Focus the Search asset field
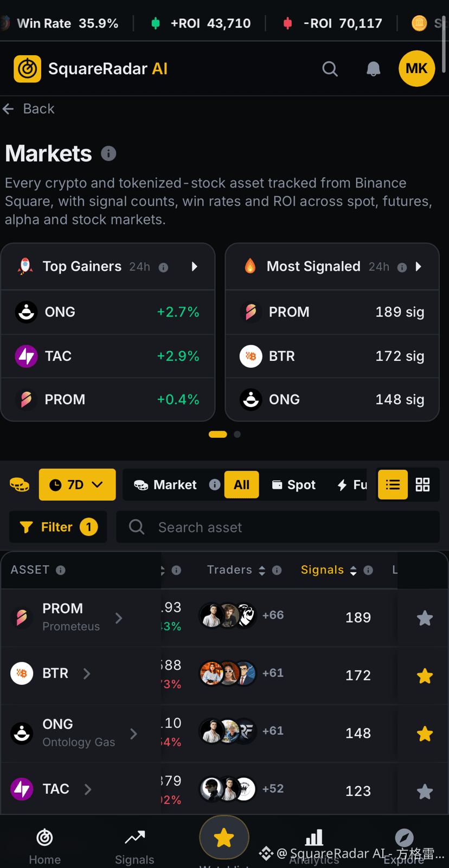449x868 pixels. (x=278, y=527)
